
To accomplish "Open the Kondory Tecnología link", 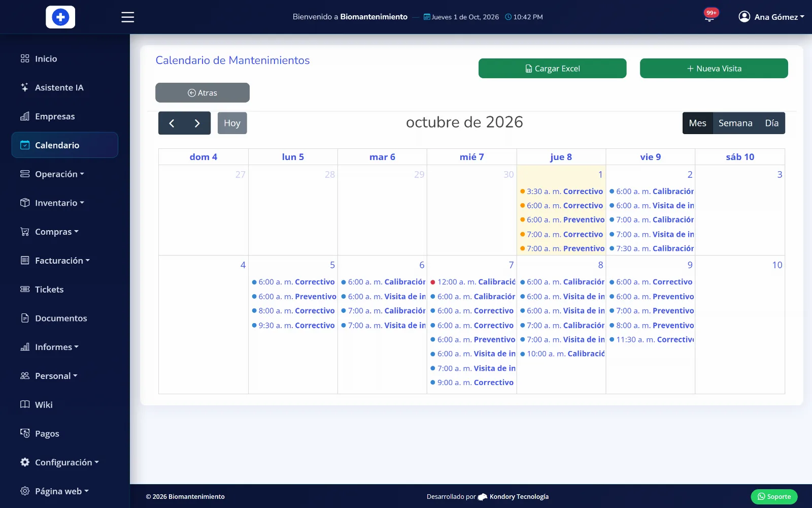I will (x=514, y=497).
